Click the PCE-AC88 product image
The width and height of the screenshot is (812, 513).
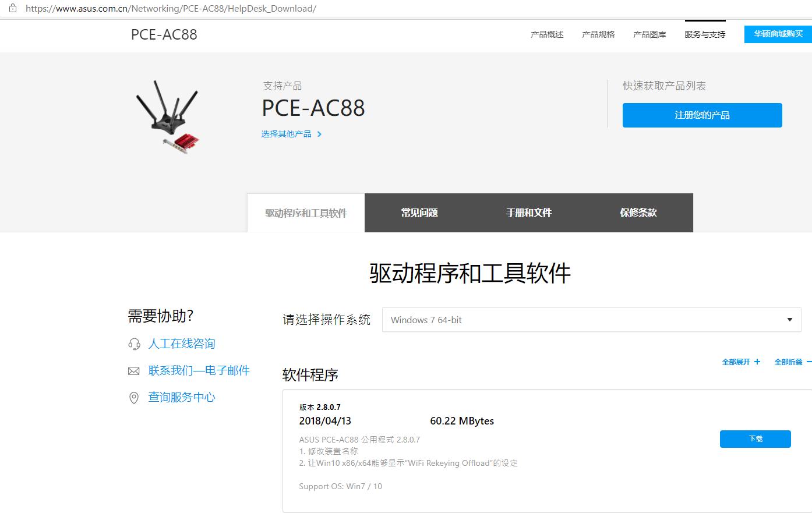point(169,118)
